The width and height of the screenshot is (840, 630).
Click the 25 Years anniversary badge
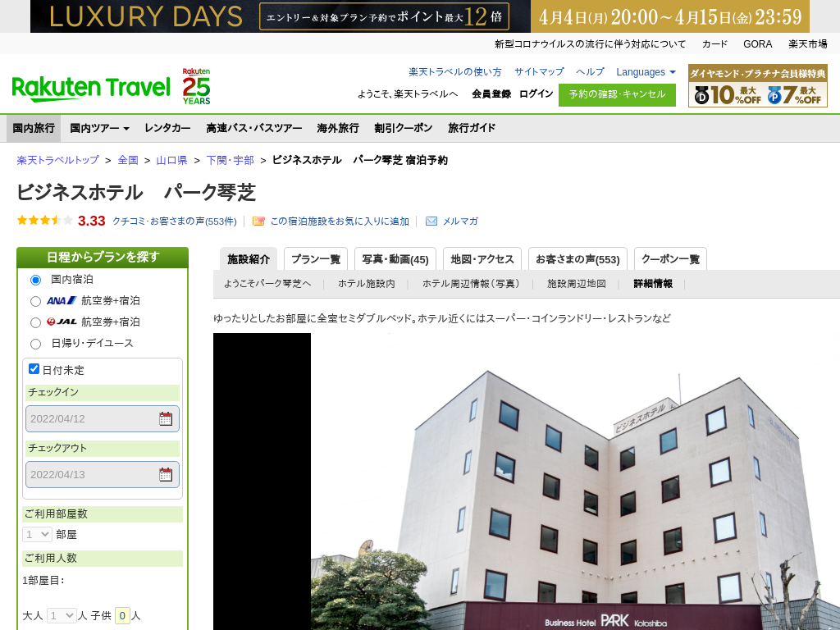tap(196, 87)
